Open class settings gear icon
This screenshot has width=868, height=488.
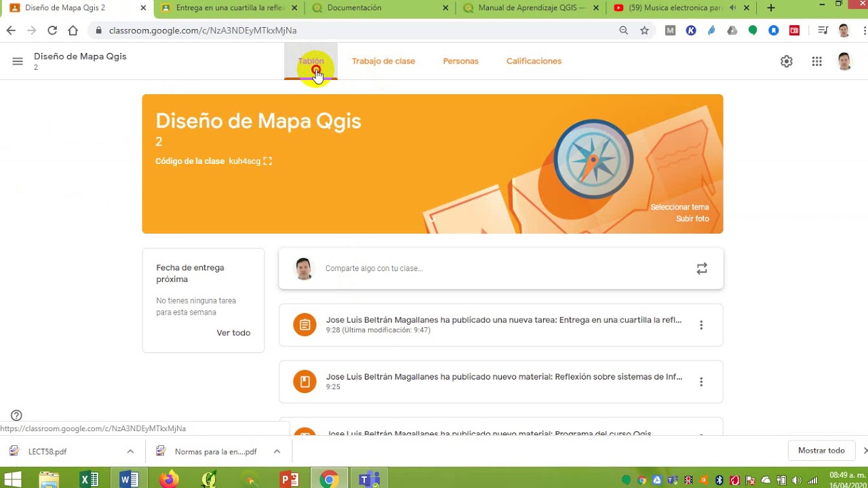point(787,62)
